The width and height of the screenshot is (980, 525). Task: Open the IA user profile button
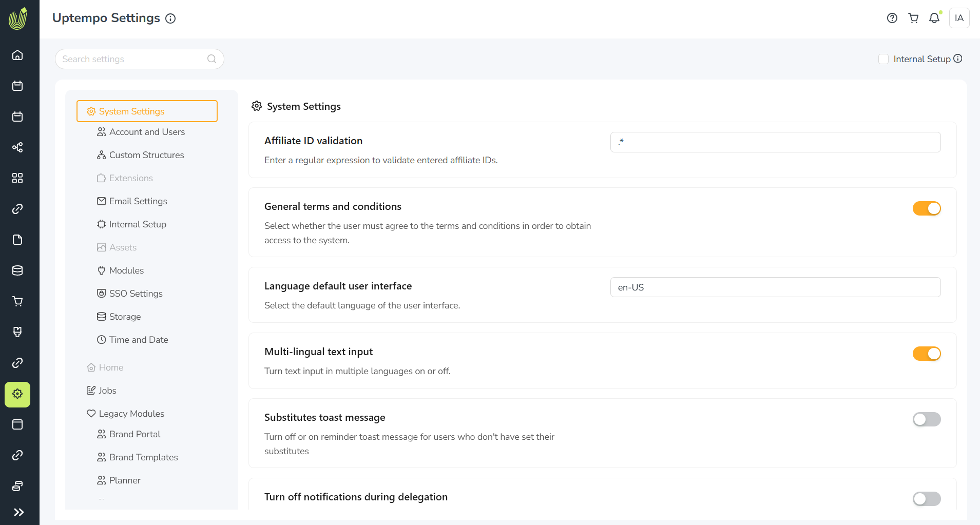959,18
